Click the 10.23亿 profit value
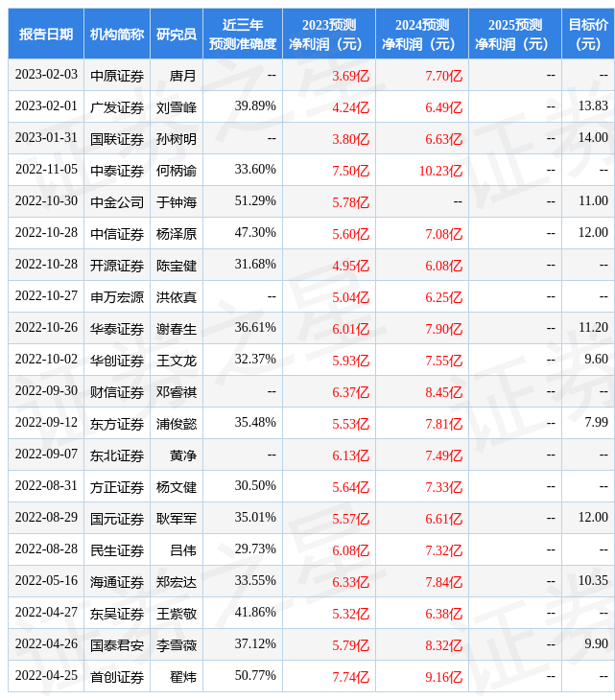Viewport: 615px width, 700px height. point(440,171)
